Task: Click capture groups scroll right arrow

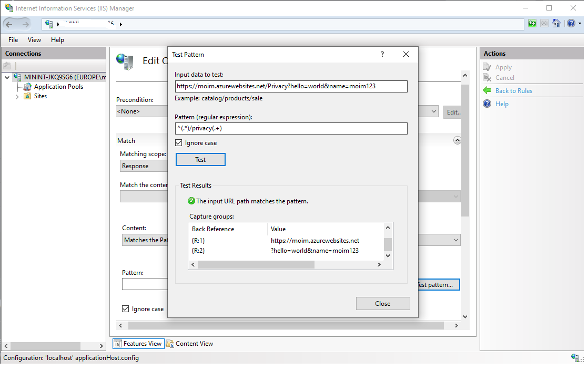Action: coord(379,264)
